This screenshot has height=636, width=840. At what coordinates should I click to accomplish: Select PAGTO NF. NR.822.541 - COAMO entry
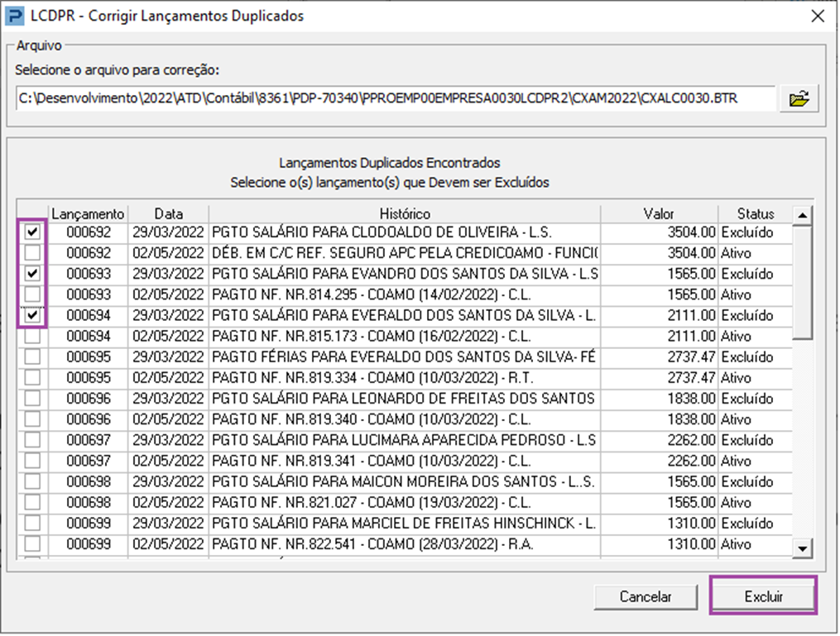coord(405,544)
